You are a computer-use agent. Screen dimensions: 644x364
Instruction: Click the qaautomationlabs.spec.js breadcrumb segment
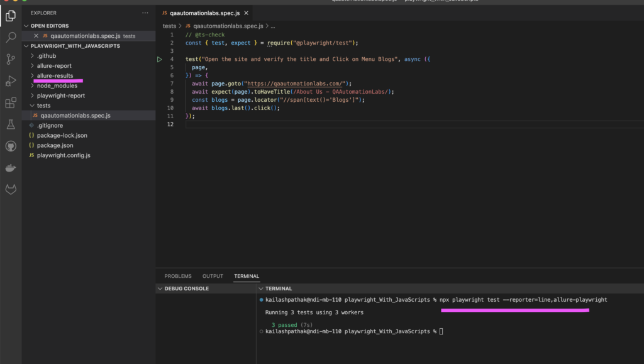tap(228, 26)
